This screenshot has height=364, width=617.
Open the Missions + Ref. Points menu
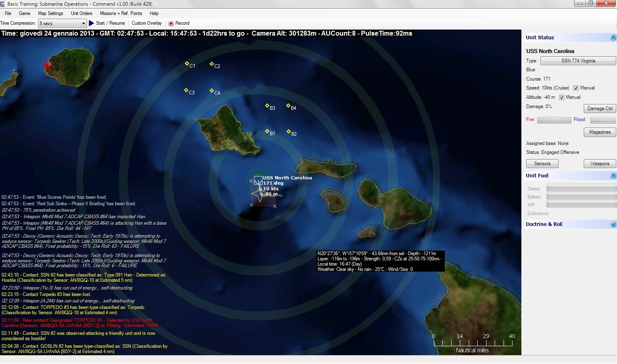click(121, 13)
